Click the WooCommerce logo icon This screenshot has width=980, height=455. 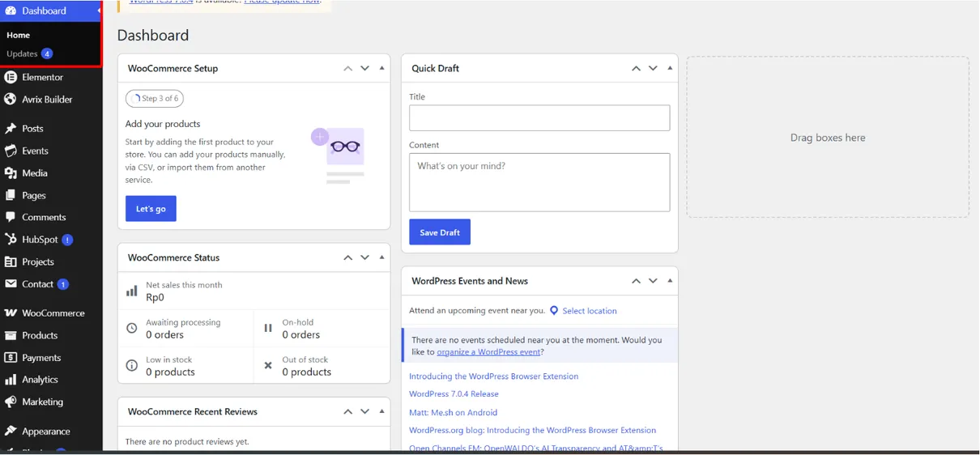click(11, 313)
